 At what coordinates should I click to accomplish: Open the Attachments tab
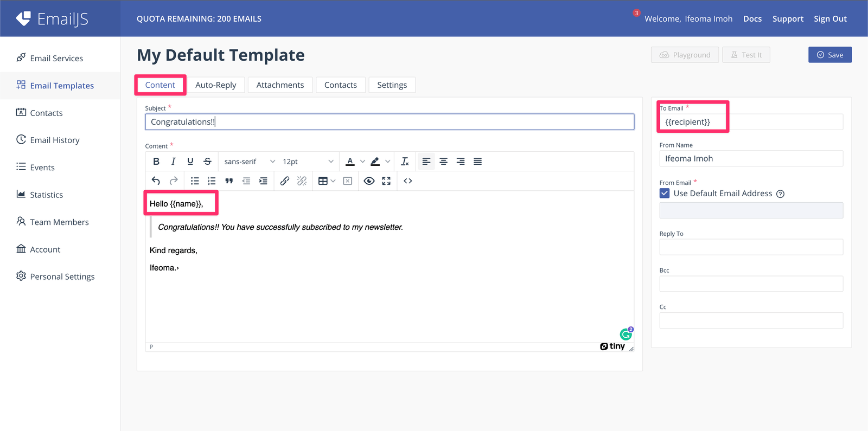[x=280, y=85]
